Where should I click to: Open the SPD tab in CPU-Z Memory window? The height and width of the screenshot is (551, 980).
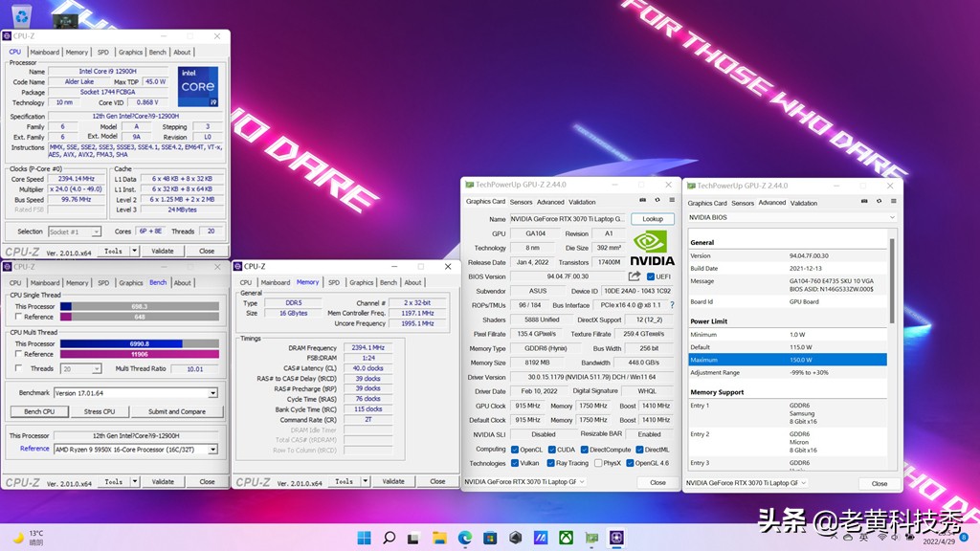[x=333, y=282]
